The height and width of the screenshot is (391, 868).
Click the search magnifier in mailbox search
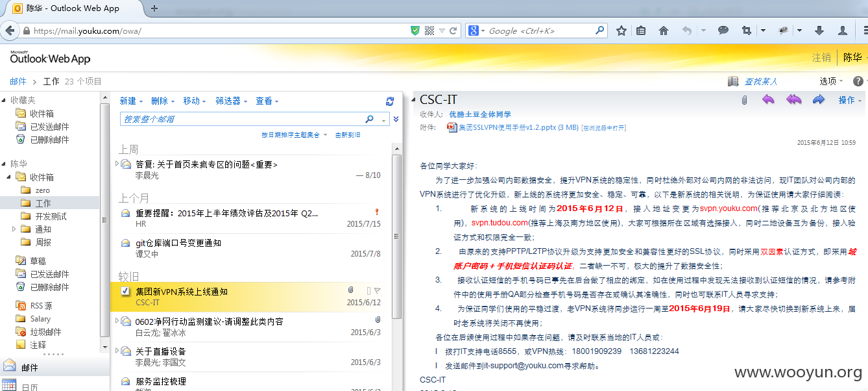(370, 119)
